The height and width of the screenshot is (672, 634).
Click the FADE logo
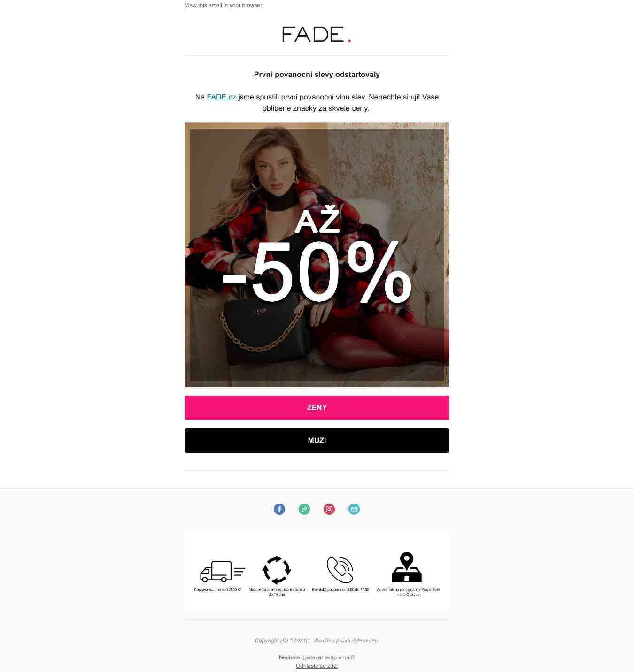317,34
